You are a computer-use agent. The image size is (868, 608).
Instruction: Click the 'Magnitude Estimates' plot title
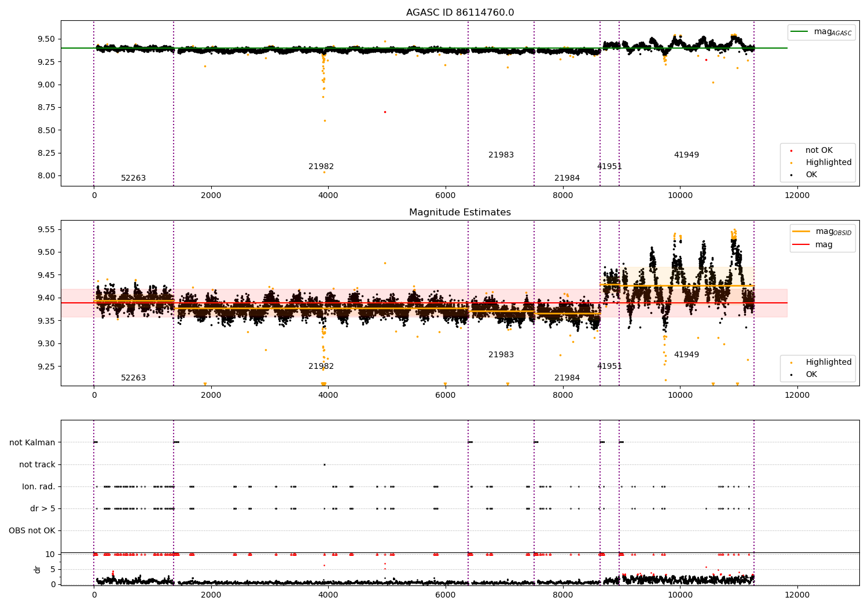coord(460,213)
